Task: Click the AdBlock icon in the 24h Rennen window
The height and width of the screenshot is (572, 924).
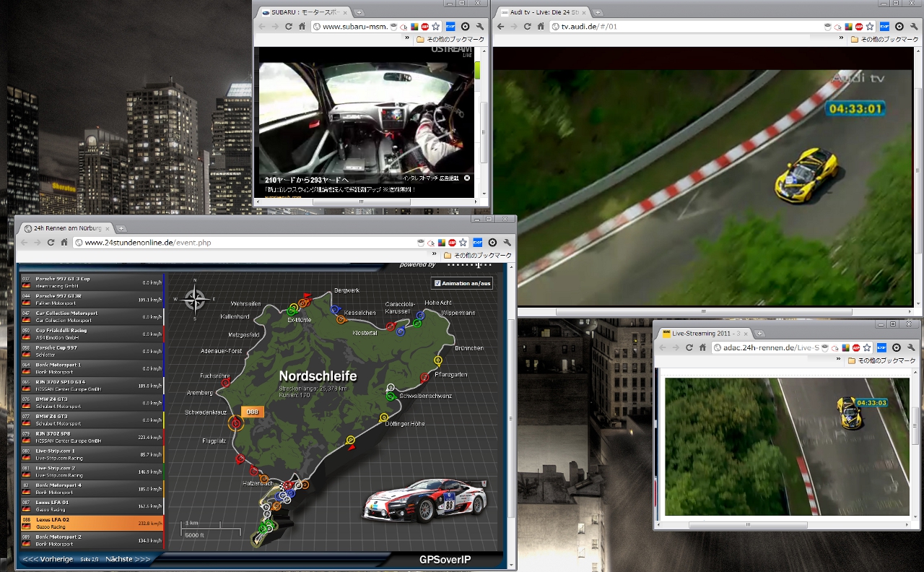Action: coord(452,242)
